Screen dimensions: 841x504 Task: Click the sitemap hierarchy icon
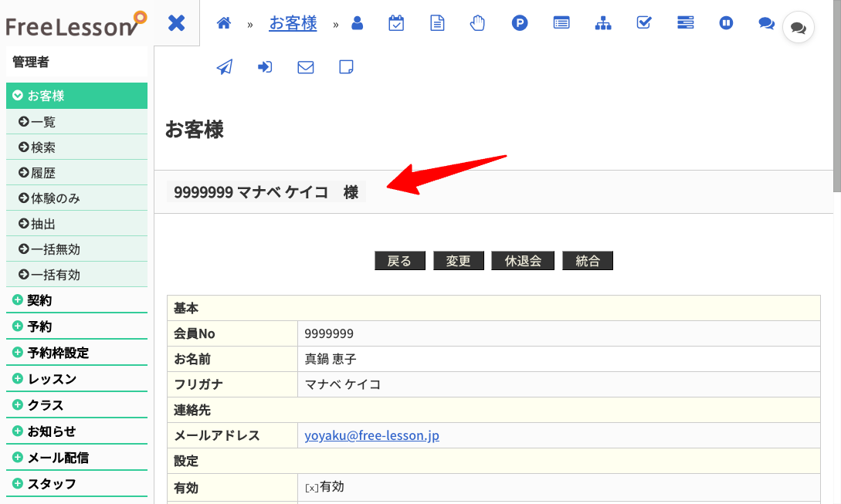point(603,23)
